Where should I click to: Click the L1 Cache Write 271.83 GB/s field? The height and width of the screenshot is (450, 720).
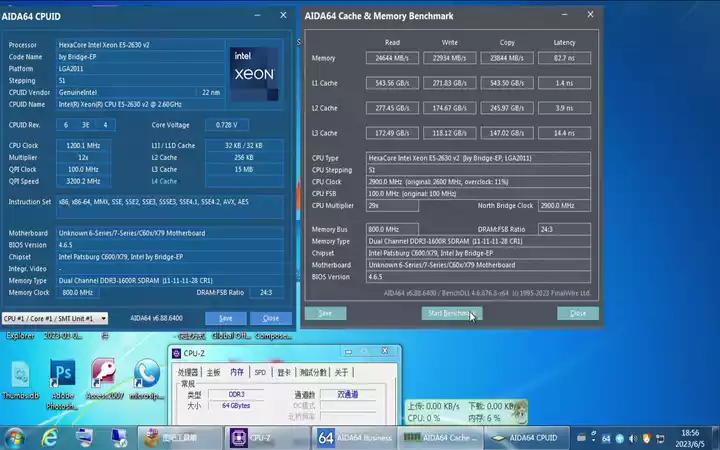tap(450, 83)
